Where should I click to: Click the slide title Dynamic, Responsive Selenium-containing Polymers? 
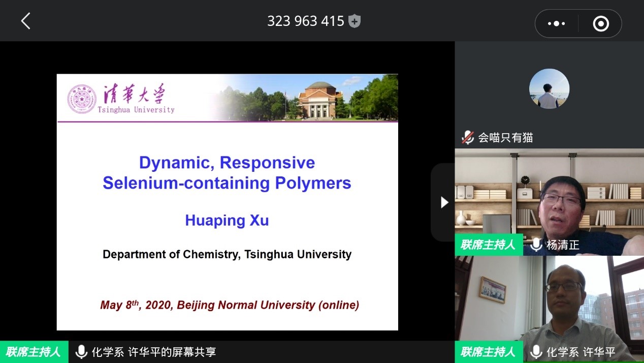click(227, 173)
